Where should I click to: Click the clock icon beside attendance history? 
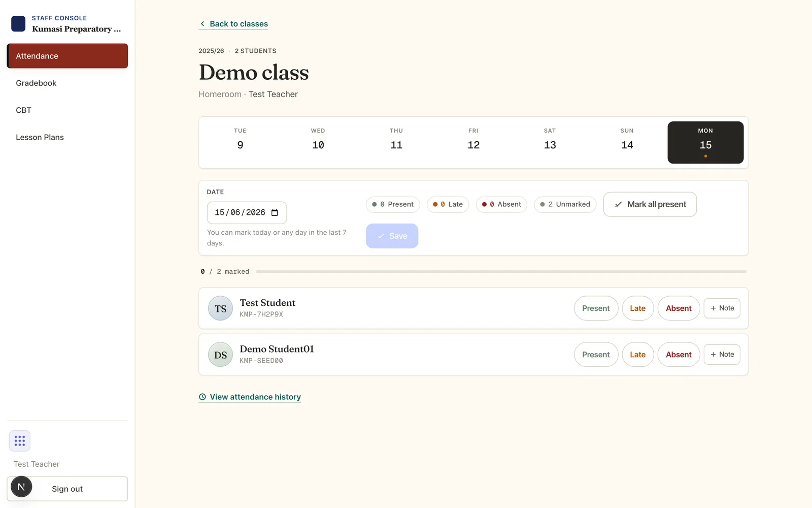coord(202,397)
